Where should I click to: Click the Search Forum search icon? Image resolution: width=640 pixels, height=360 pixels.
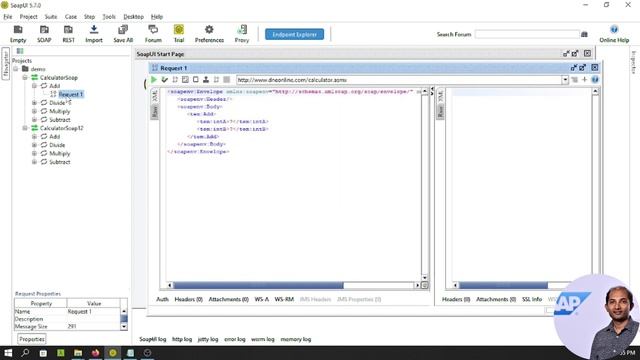pos(584,34)
